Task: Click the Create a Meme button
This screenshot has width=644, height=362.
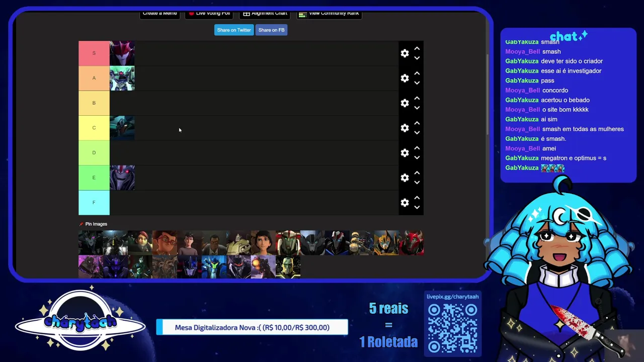Action: click(159, 14)
